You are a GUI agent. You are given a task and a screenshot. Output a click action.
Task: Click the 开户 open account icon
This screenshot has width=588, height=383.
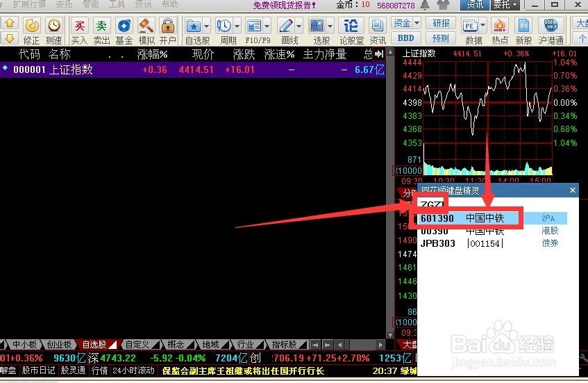(167, 31)
